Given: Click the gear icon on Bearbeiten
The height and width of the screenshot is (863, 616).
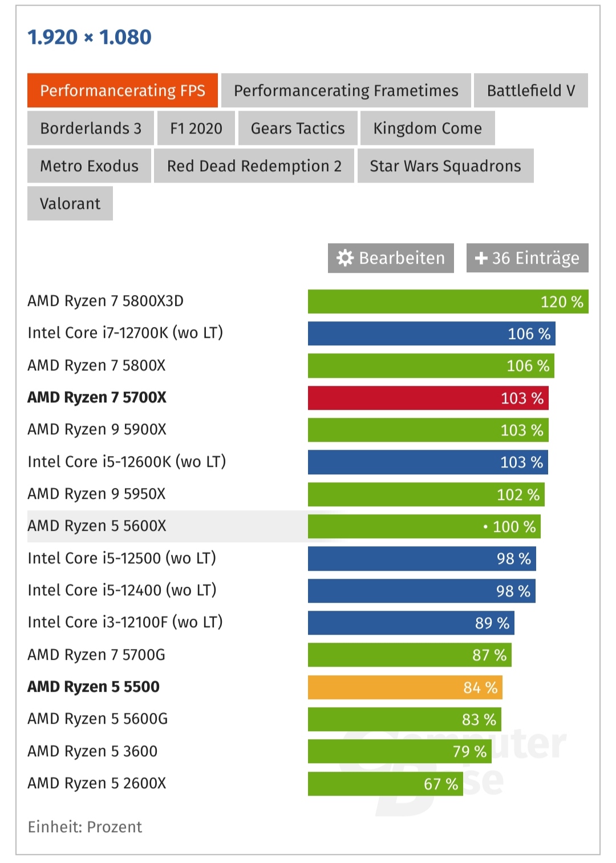Looking at the screenshot, I should [345, 258].
